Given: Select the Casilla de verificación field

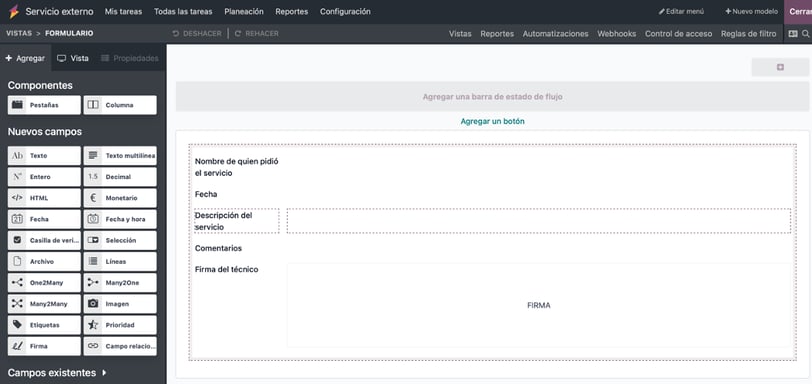Looking at the screenshot, I should pos(44,240).
